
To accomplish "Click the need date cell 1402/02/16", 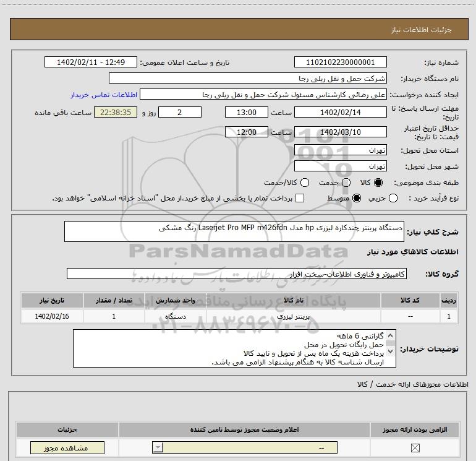I will click(52, 316).
